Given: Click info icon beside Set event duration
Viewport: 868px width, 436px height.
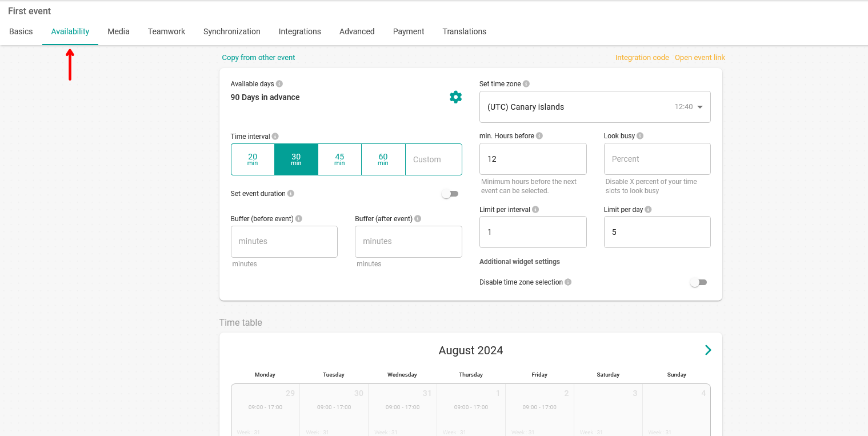Looking at the screenshot, I should 291,194.
